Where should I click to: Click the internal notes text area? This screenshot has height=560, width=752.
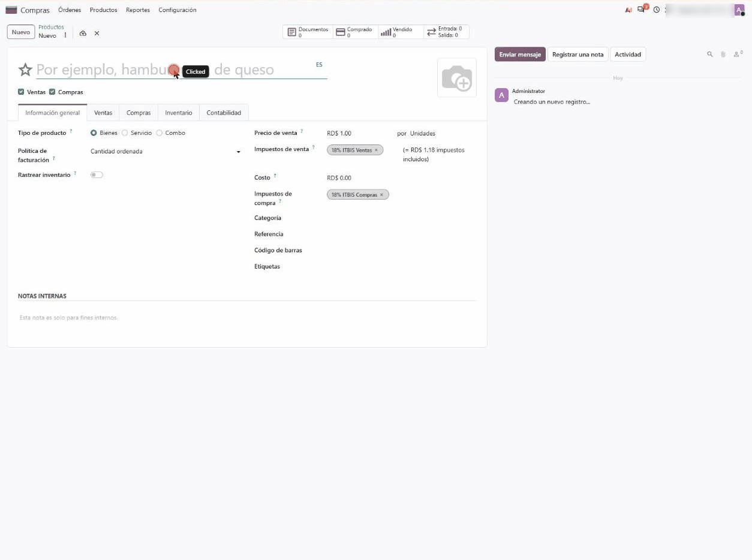247,318
